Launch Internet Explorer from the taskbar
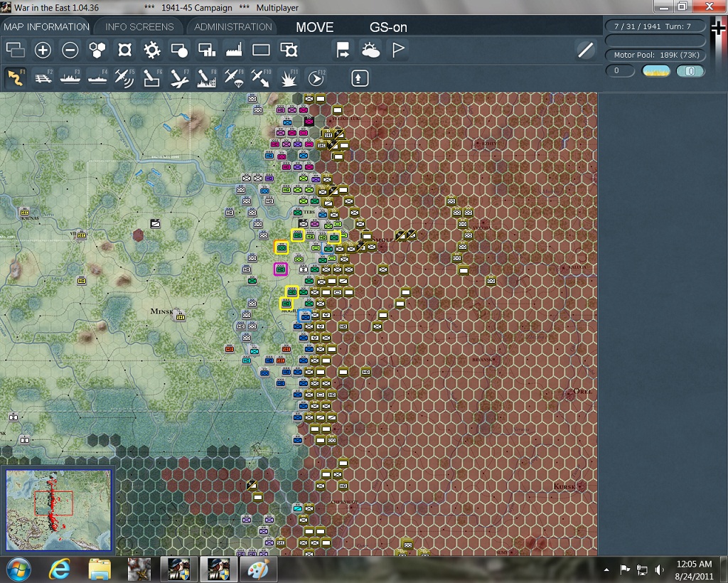The height and width of the screenshot is (583, 728). [x=60, y=569]
